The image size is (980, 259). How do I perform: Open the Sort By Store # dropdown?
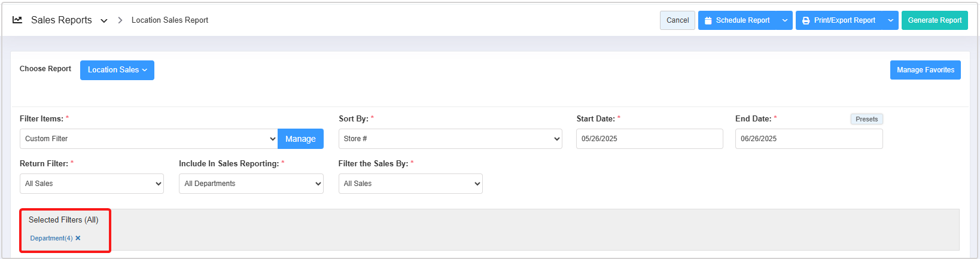click(x=450, y=139)
